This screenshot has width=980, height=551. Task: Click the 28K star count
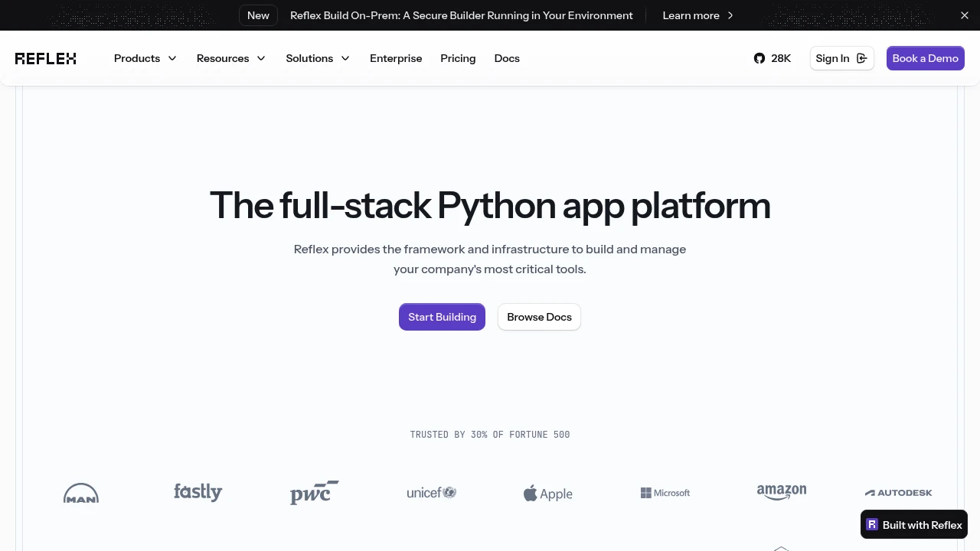(781, 58)
